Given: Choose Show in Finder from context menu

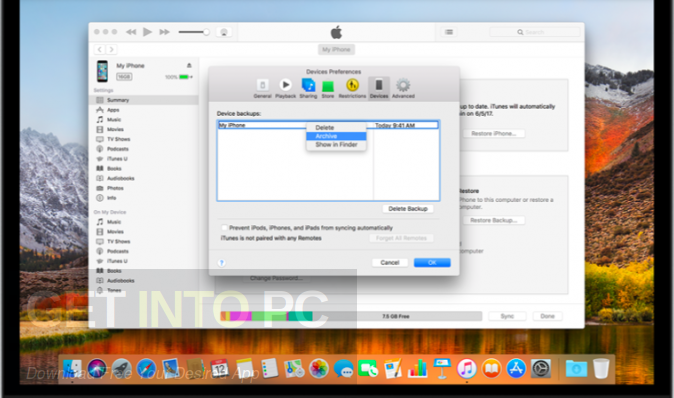Looking at the screenshot, I should click(x=336, y=145).
